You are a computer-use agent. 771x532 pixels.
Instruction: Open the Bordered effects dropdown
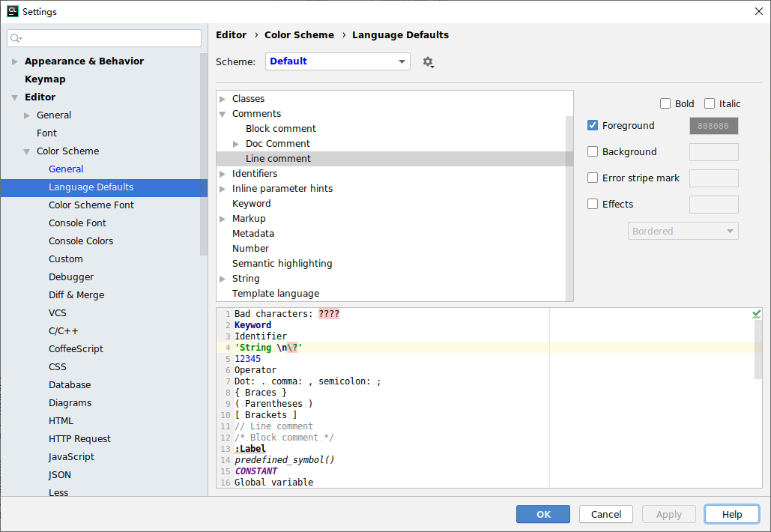(683, 231)
